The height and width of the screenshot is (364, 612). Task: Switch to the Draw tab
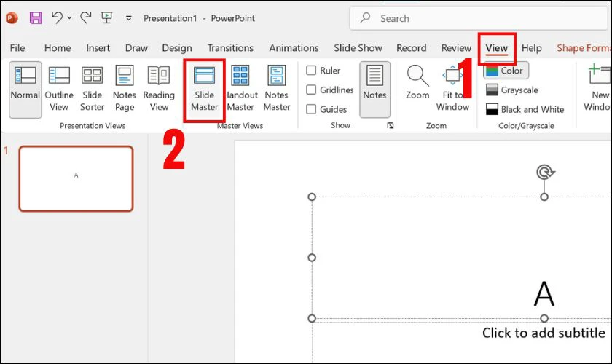point(136,47)
